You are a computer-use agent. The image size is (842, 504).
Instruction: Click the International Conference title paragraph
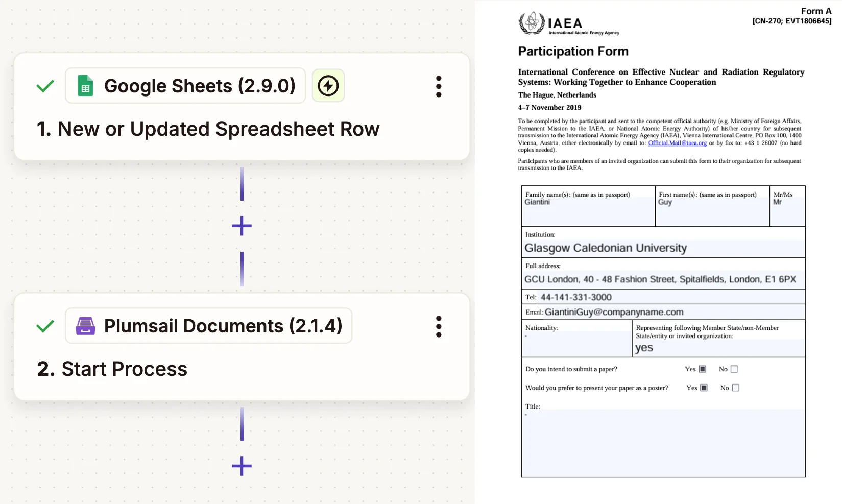661,77
